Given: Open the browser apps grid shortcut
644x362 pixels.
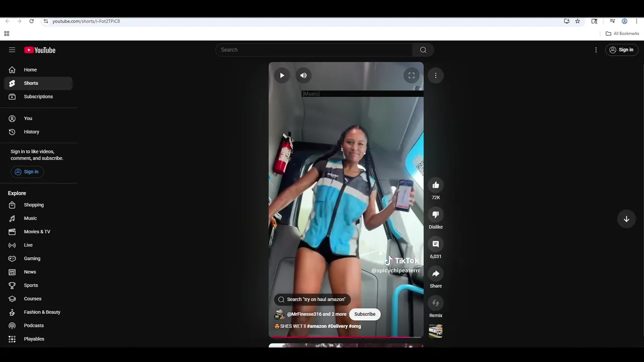Looking at the screenshot, I should click(7, 34).
